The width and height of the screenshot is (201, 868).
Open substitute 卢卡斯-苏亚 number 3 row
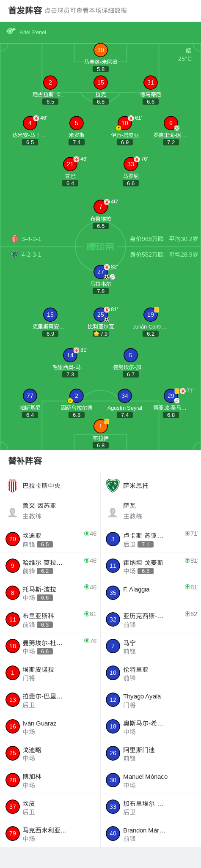pyautogui.click(x=151, y=539)
